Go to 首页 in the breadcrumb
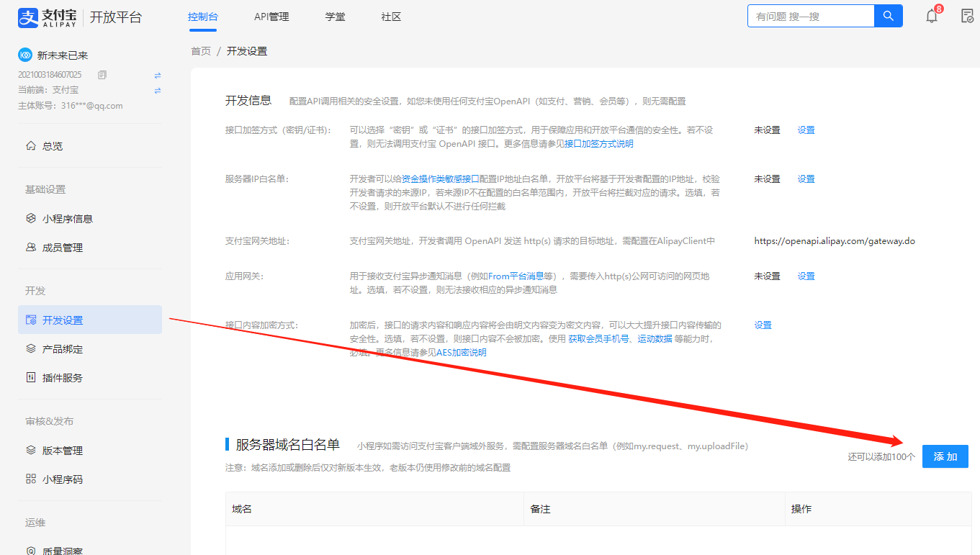The image size is (980, 555). (201, 51)
